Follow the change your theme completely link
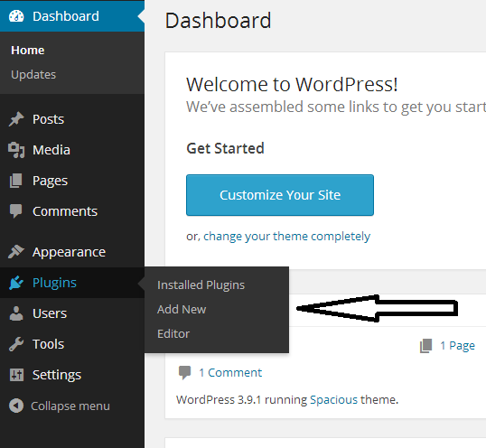 (x=286, y=237)
